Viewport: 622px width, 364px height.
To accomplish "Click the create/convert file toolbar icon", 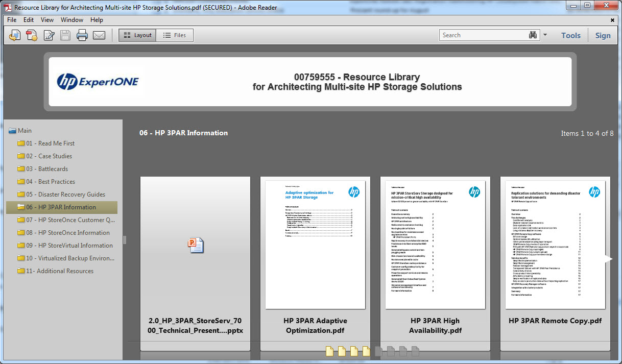I will pos(32,35).
